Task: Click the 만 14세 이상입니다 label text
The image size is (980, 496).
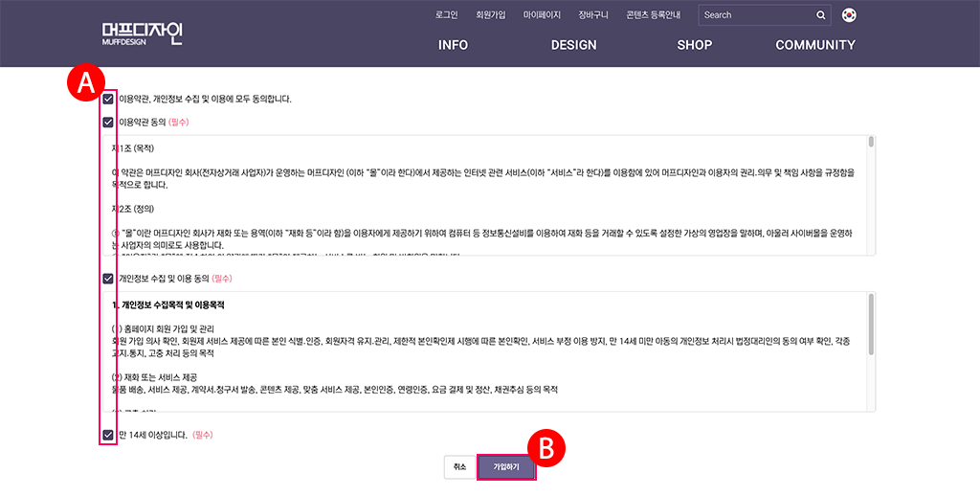Action: coord(153,435)
